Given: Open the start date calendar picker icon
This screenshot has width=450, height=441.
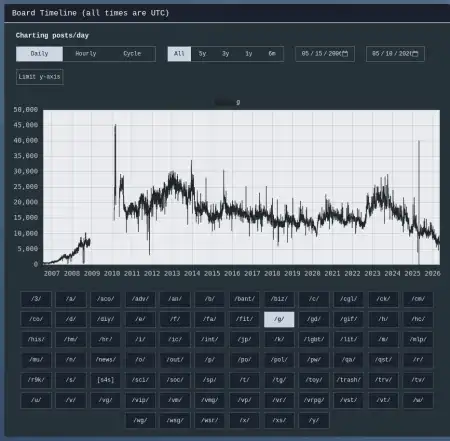Looking at the screenshot, I should (345, 54).
